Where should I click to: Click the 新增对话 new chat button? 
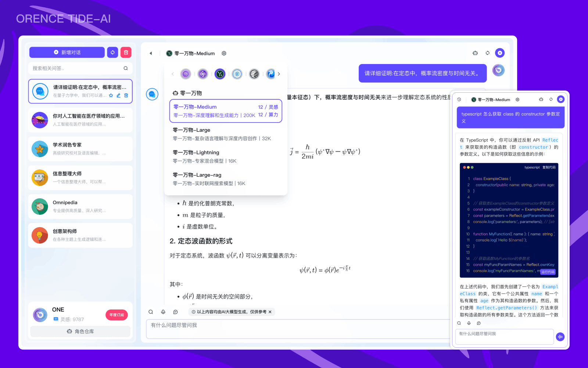click(67, 52)
